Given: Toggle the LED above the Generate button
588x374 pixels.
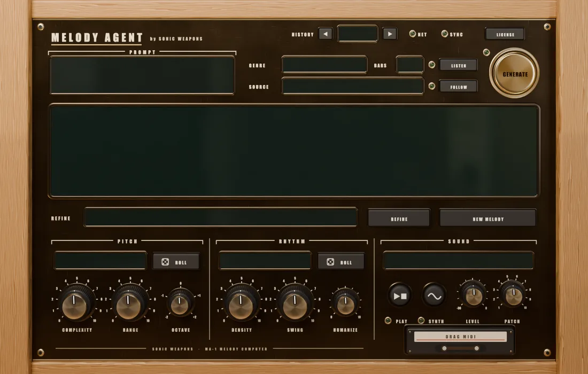Looking at the screenshot, I should [486, 52].
